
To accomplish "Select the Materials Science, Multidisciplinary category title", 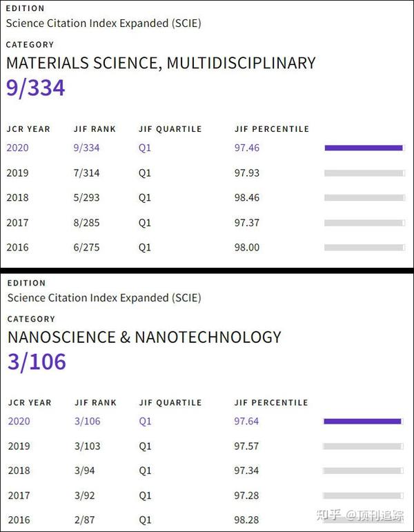I will pyautogui.click(x=161, y=63).
